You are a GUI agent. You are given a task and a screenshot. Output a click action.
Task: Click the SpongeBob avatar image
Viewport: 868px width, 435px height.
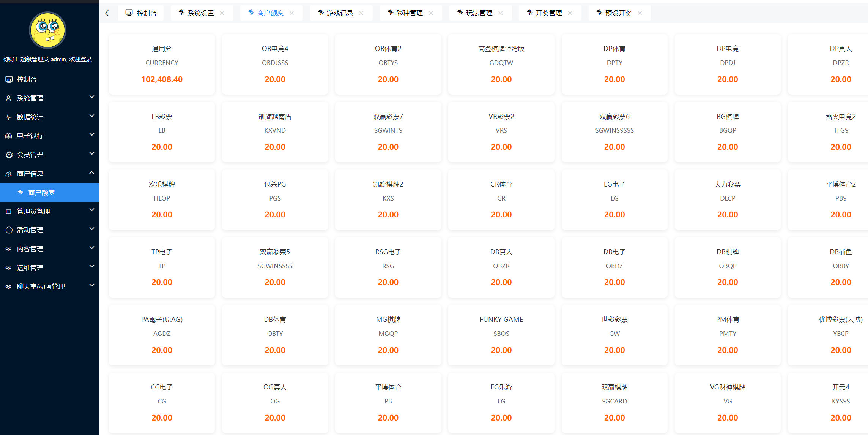47,30
